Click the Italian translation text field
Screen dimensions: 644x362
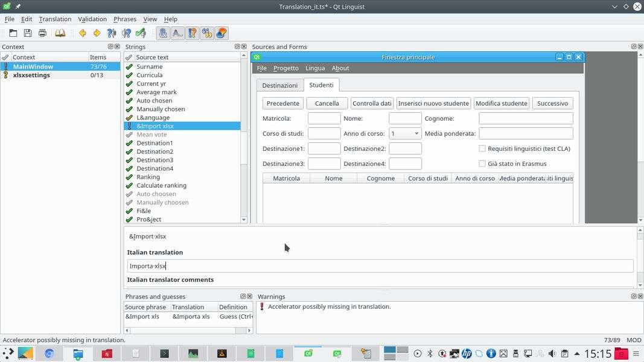(x=380, y=265)
